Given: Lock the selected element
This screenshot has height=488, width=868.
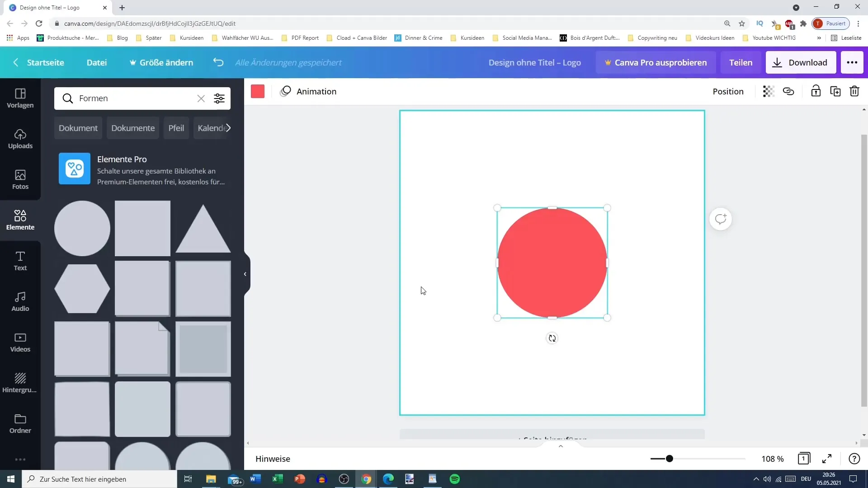Looking at the screenshot, I should click(x=816, y=91).
